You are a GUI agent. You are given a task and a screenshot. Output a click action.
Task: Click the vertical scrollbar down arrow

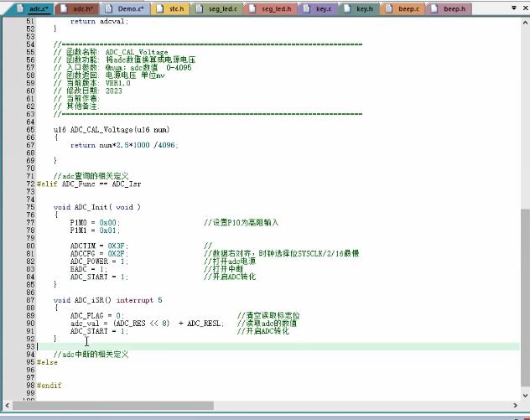coord(525,395)
